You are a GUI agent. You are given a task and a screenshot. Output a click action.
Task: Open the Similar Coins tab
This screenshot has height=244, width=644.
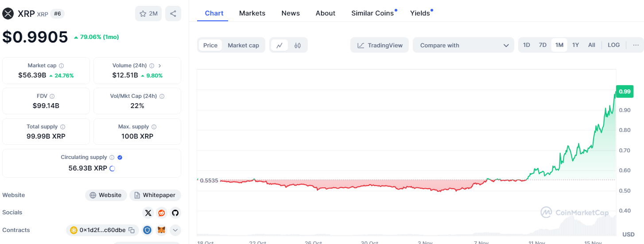(x=372, y=13)
